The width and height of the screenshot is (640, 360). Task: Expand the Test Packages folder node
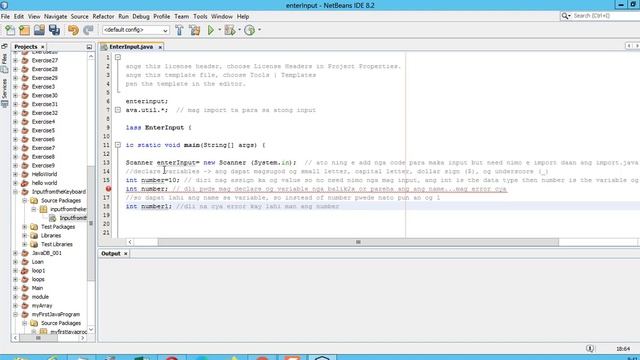[24, 227]
